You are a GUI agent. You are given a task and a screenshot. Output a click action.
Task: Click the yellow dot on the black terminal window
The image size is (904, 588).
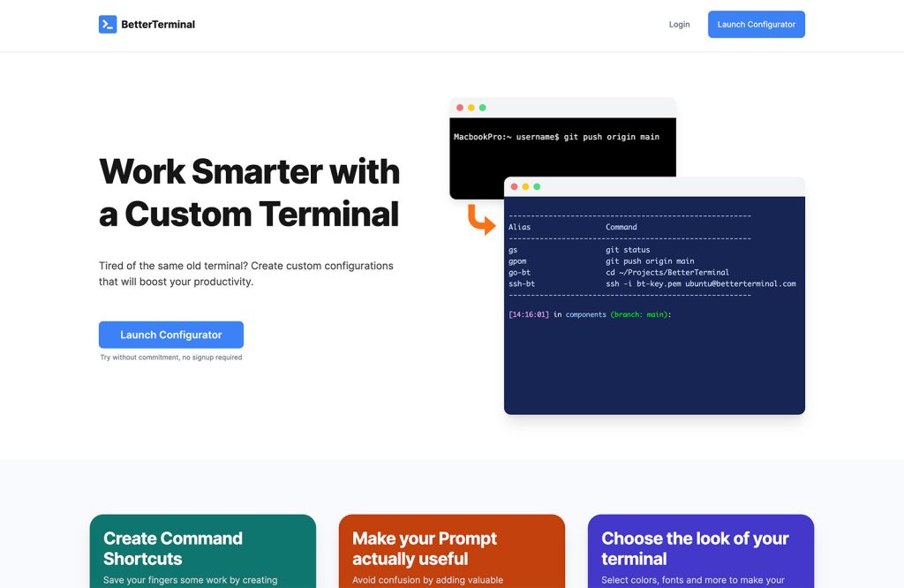click(x=471, y=108)
